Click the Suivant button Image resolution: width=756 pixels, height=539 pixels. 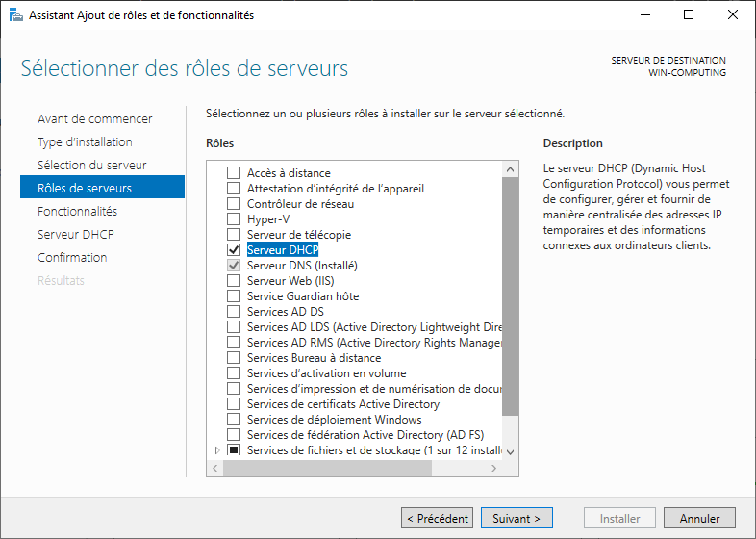517,518
